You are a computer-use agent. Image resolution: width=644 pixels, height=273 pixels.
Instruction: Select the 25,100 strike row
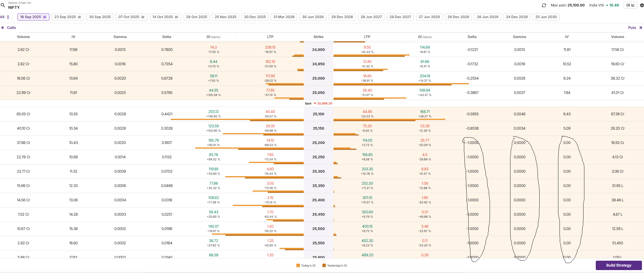click(x=318, y=114)
